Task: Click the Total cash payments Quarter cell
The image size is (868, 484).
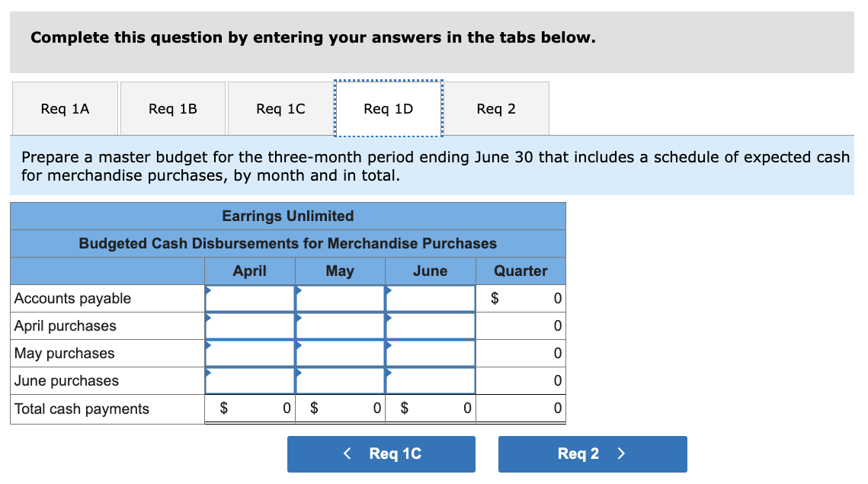Action: [x=520, y=409]
